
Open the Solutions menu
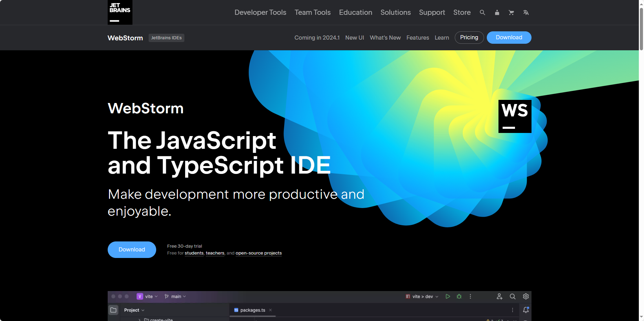point(396,12)
